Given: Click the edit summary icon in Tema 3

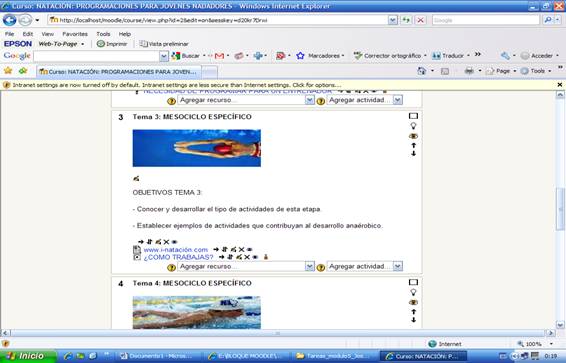Looking at the screenshot, I should (136, 178).
